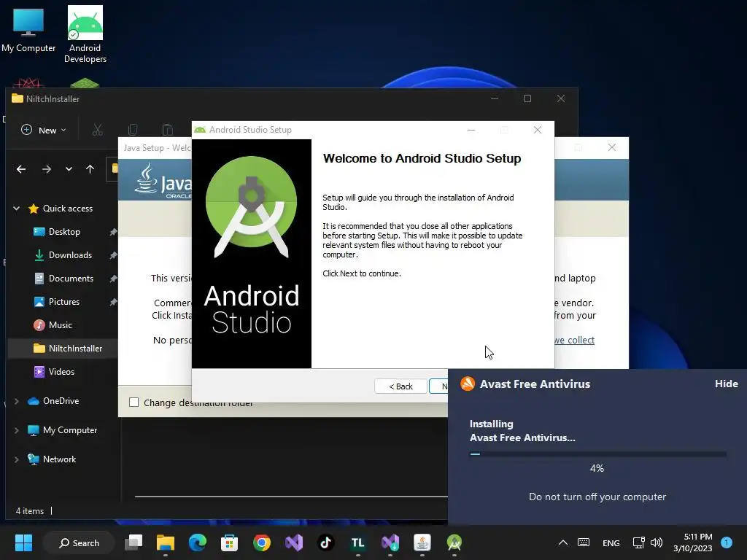Open Task View from the taskbar
The height and width of the screenshot is (560, 747).
[x=133, y=542]
